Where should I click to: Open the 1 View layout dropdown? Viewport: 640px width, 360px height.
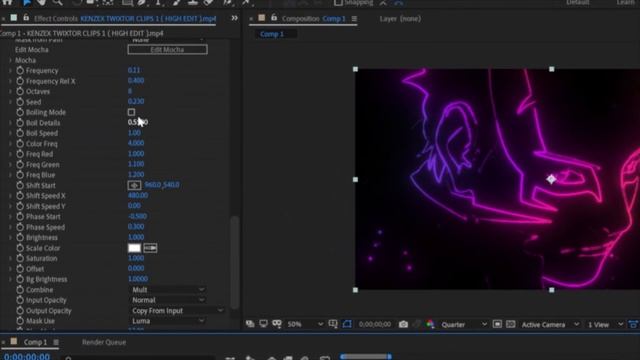pos(605,324)
